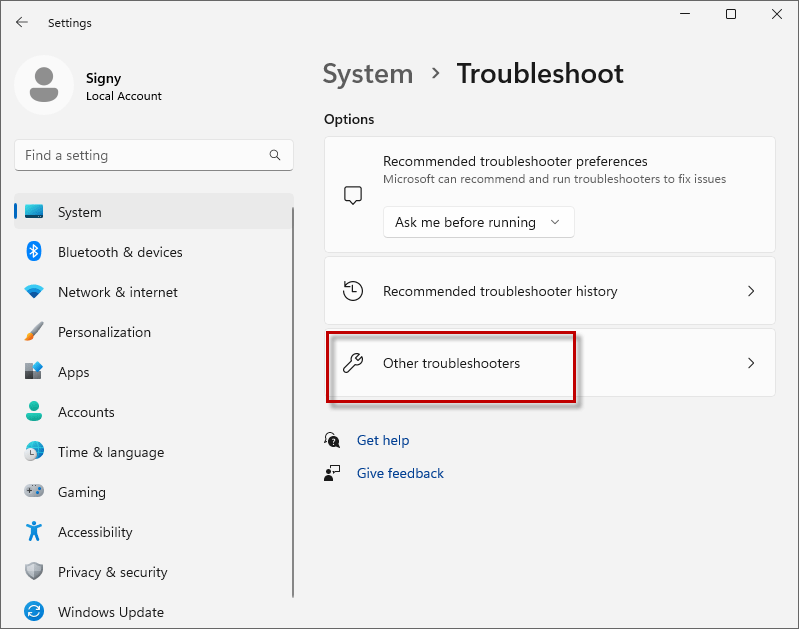Click the speech bubble troubleshooter preferences icon

click(353, 195)
